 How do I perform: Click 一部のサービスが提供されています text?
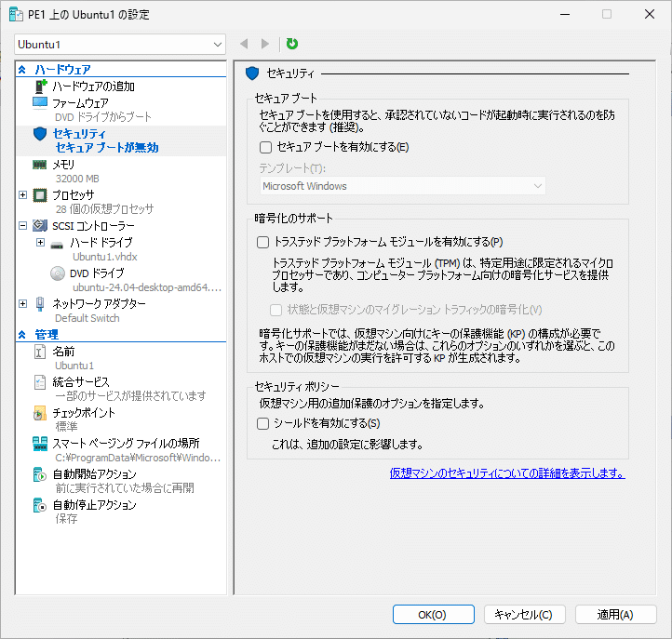(130, 395)
